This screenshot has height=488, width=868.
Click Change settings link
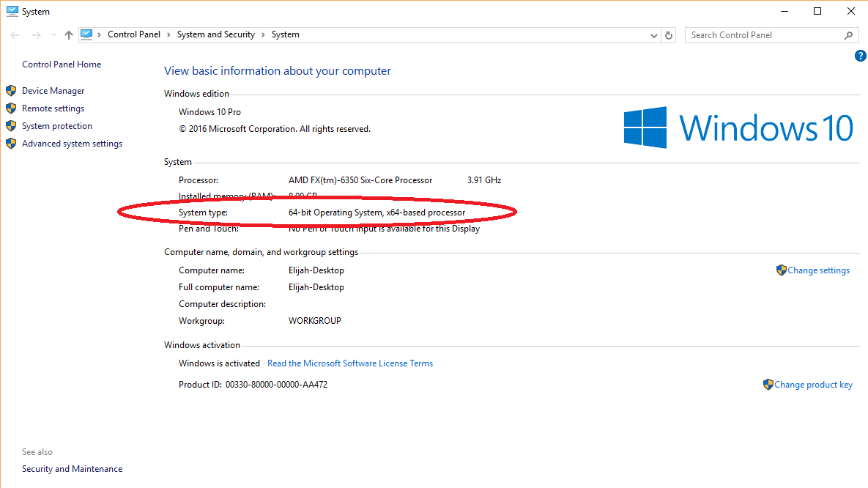818,270
